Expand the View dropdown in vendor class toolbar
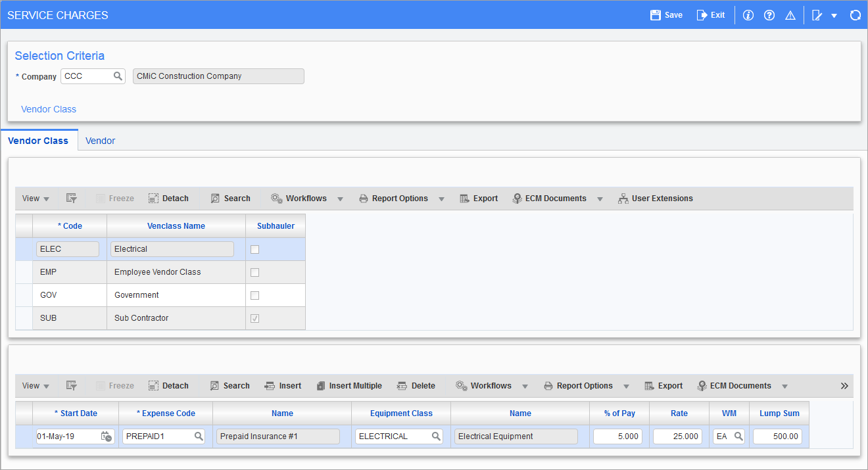This screenshot has width=868, height=470. [36, 199]
